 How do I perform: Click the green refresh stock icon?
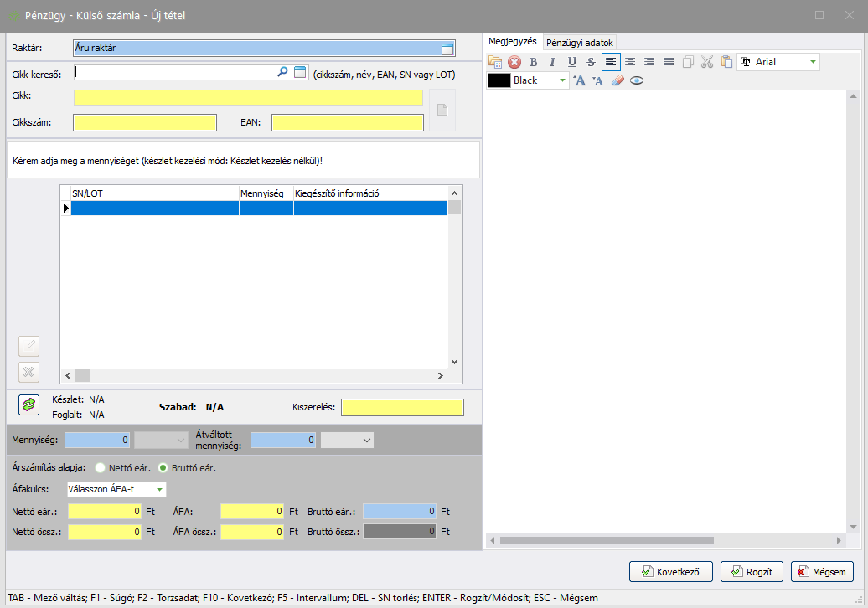click(x=29, y=405)
